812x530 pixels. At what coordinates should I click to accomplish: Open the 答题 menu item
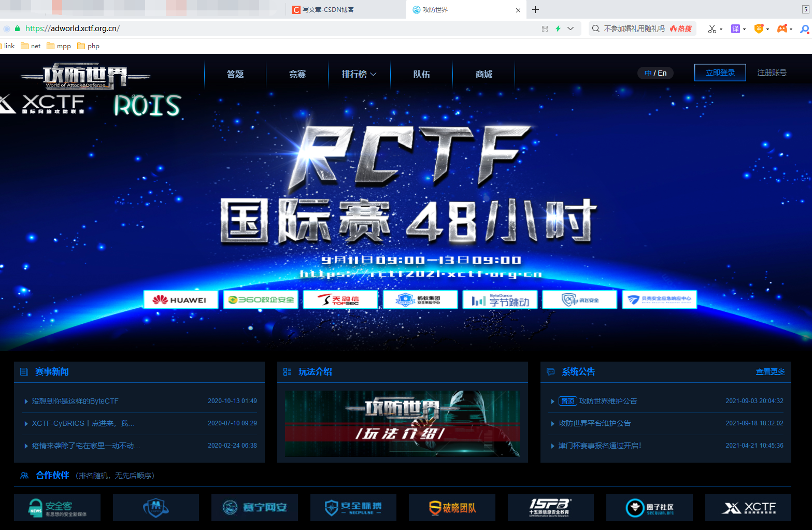coord(235,74)
